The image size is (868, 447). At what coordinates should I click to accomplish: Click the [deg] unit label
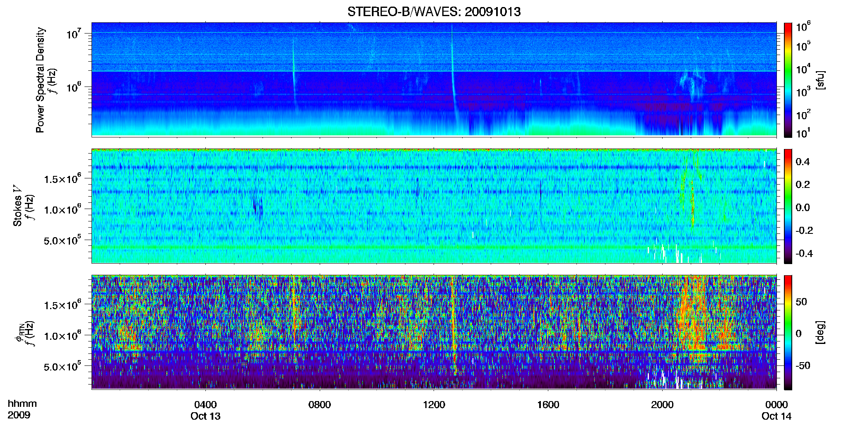pyautogui.click(x=820, y=332)
